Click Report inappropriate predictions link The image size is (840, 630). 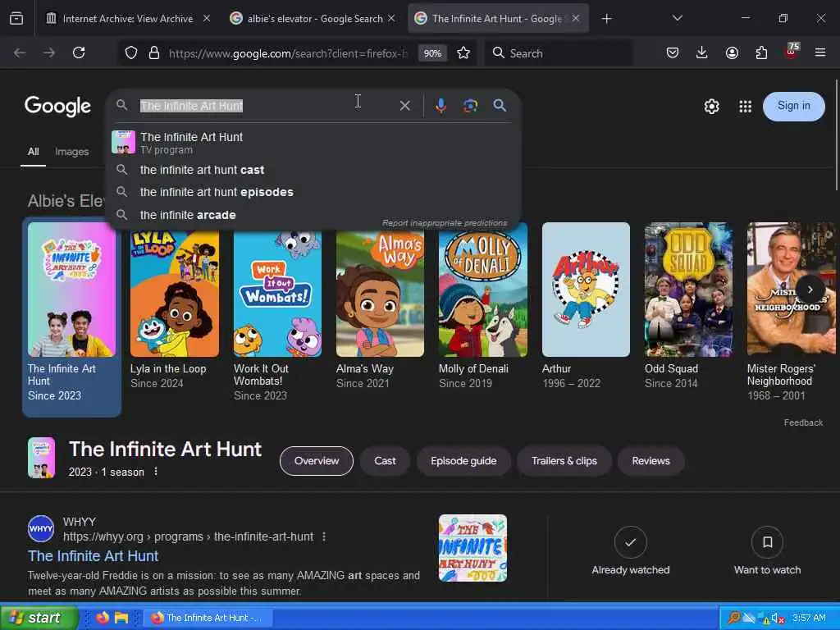click(444, 223)
